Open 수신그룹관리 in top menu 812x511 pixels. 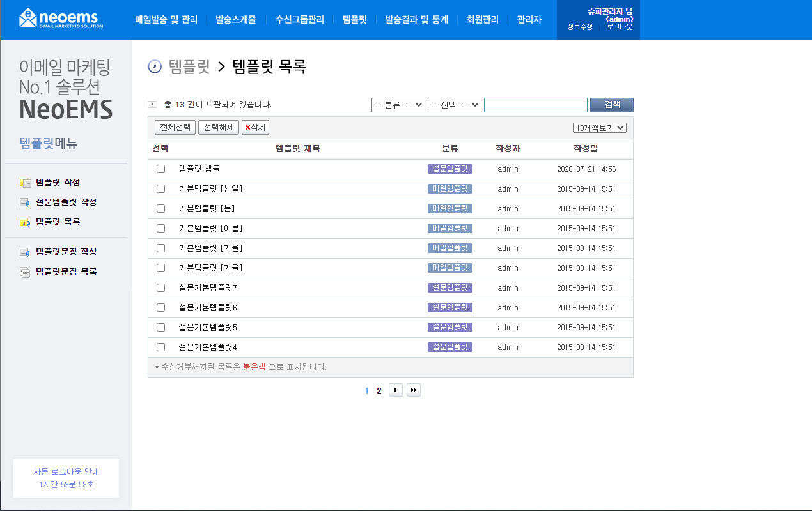point(300,20)
